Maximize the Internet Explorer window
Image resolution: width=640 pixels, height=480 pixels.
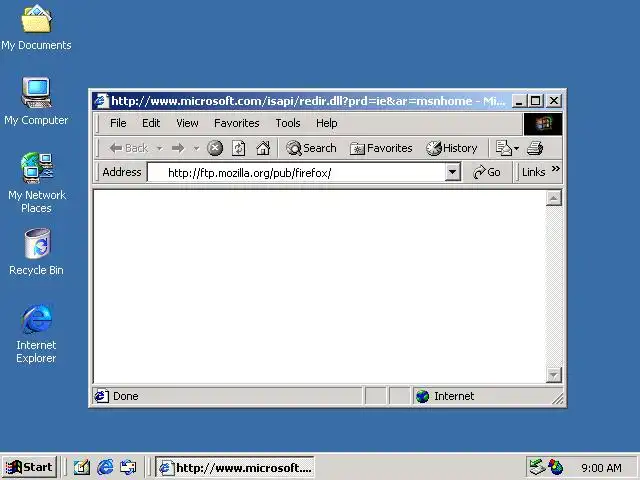(x=536, y=101)
